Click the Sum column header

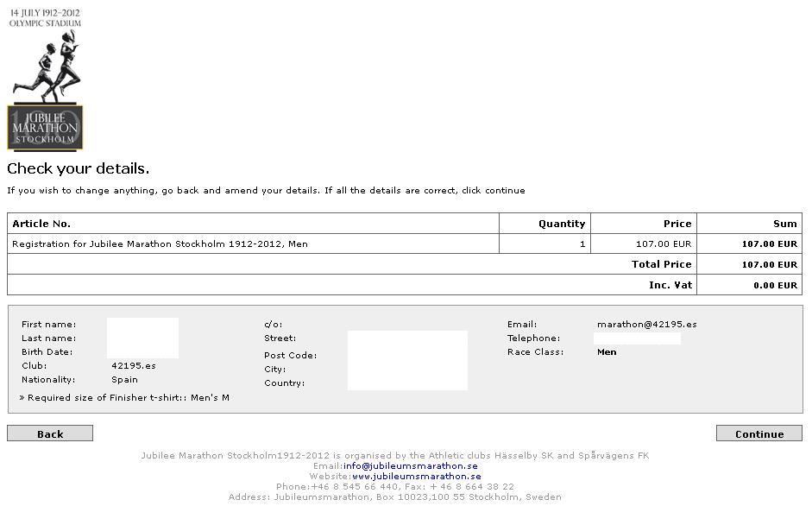784,224
